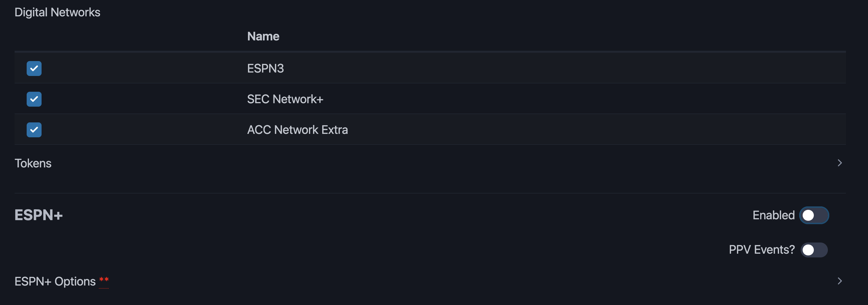Viewport: 868px width, 305px height.
Task: Expand the ESPN+ Options section label
Action: [55, 281]
